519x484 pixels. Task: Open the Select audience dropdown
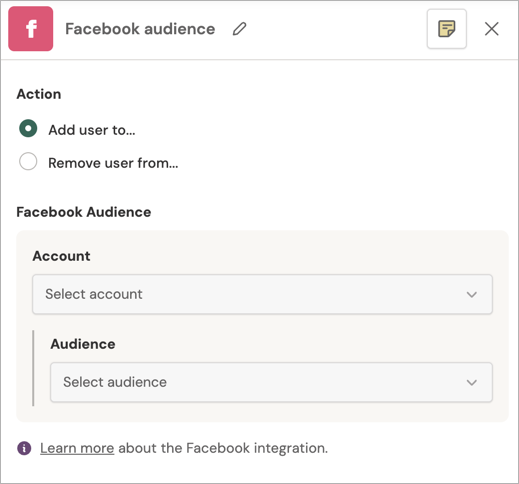coord(271,382)
